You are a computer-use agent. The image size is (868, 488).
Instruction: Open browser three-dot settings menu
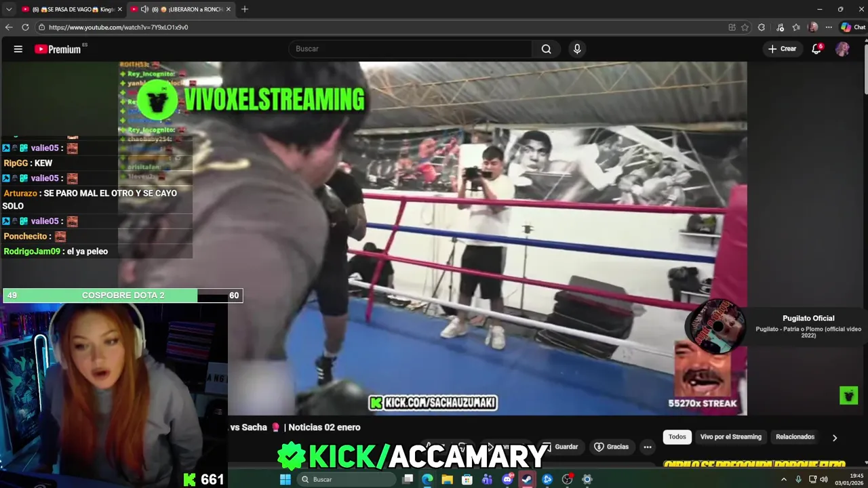(x=829, y=27)
